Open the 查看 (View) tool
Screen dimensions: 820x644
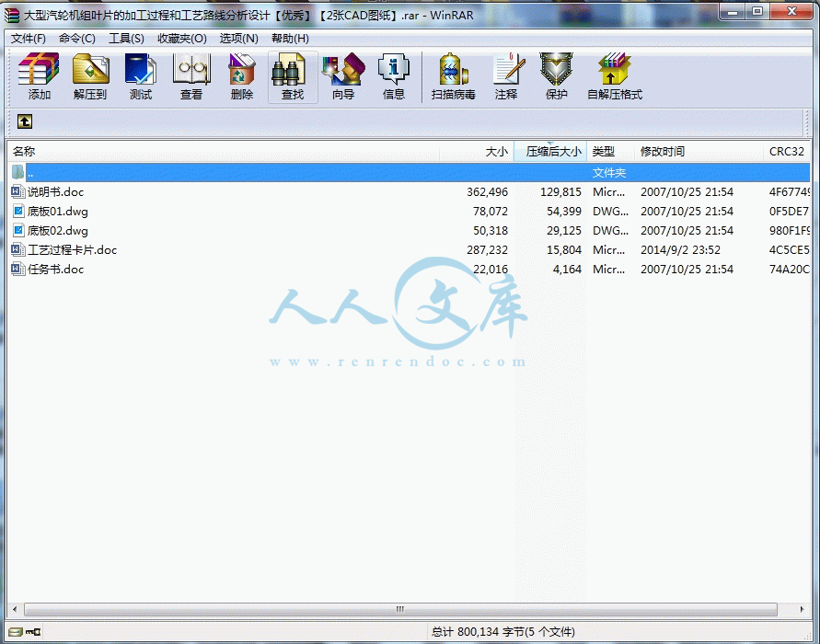tap(191, 77)
